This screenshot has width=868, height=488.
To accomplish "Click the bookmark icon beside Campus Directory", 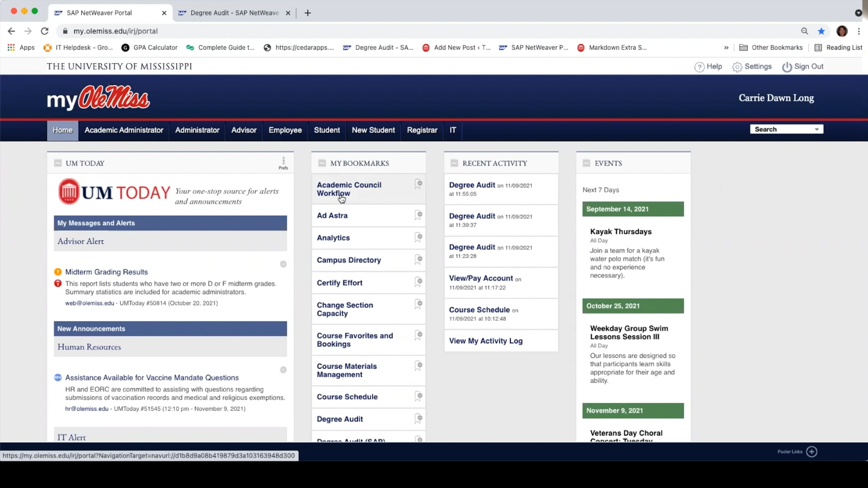I will click(x=418, y=260).
